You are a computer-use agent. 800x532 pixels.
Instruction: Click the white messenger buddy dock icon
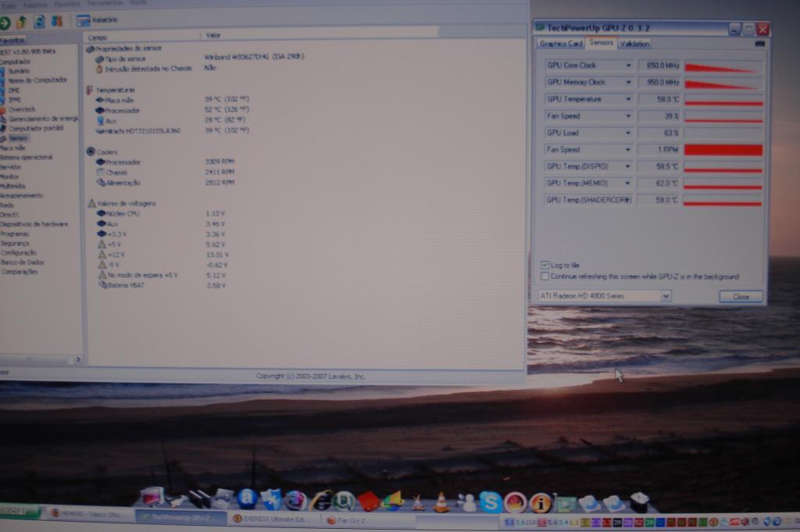click(x=466, y=503)
